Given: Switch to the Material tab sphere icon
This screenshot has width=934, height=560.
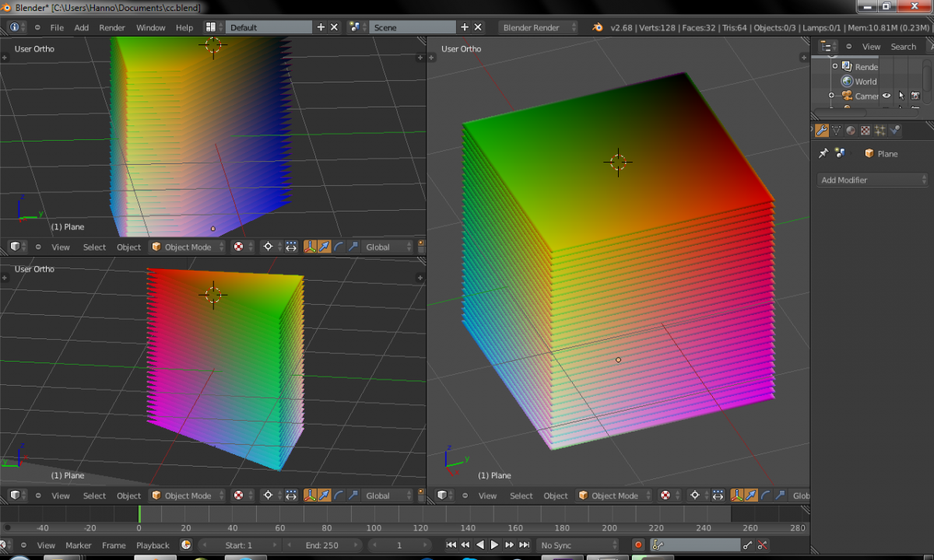Looking at the screenshot, I should pyautogui.click(x=851, y=131).
